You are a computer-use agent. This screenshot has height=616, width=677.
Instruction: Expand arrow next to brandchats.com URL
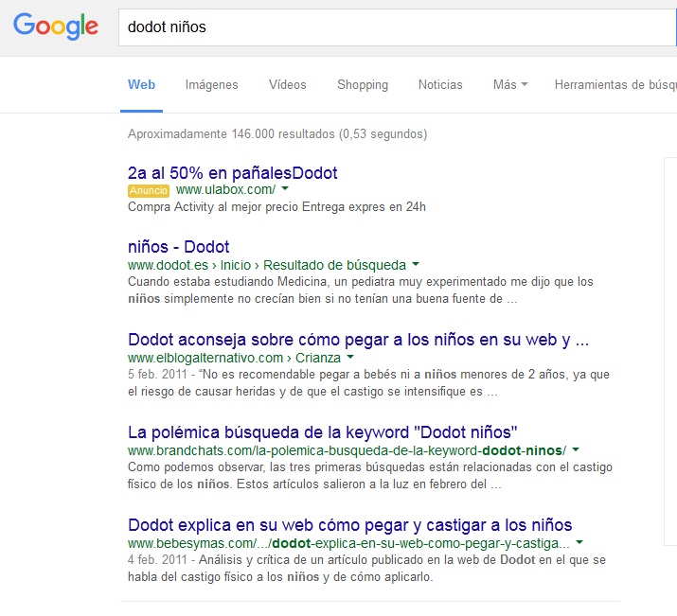click(576, 449)
